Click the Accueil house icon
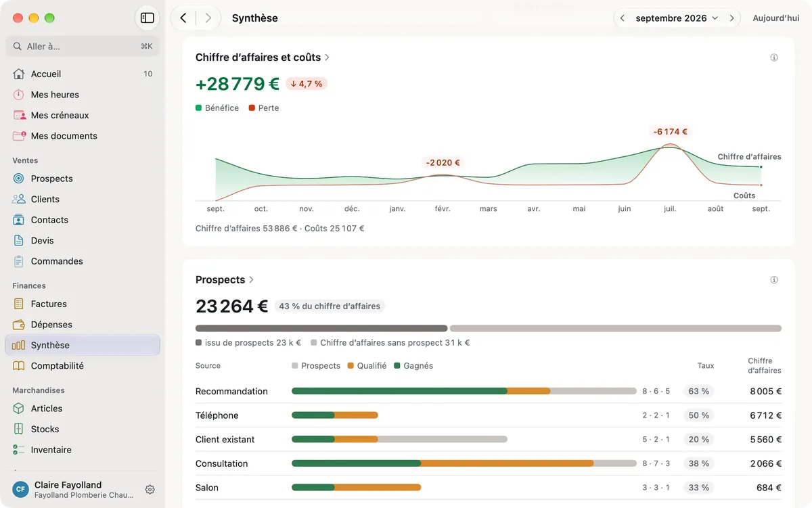 coord(19,74)
